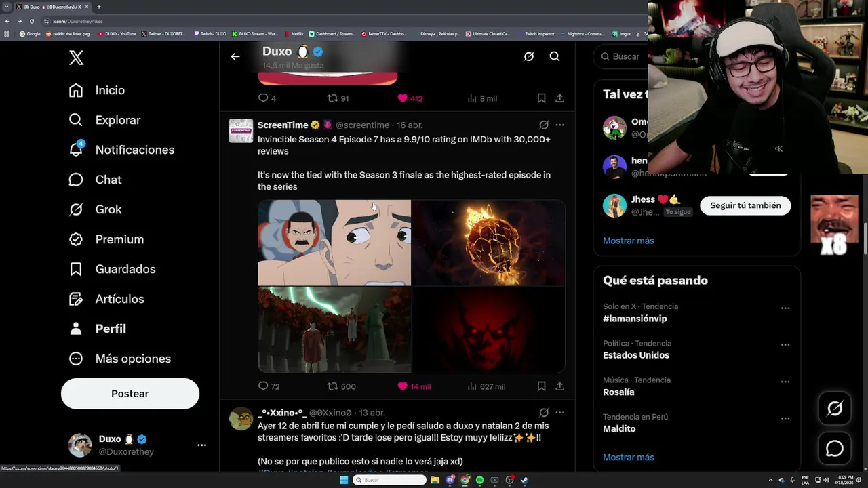Go to Inicio in the sidebar

coord(96,90)
